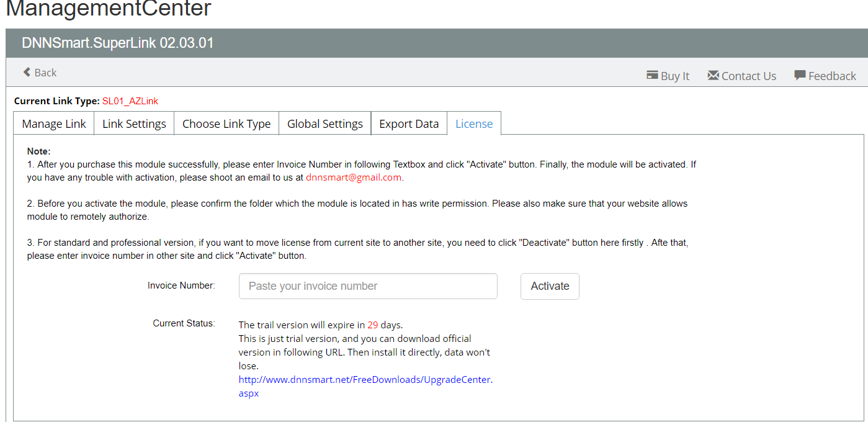Click the Invoice Number input field
The width and height of the screenshot is (868, 422).
point(368,286)
